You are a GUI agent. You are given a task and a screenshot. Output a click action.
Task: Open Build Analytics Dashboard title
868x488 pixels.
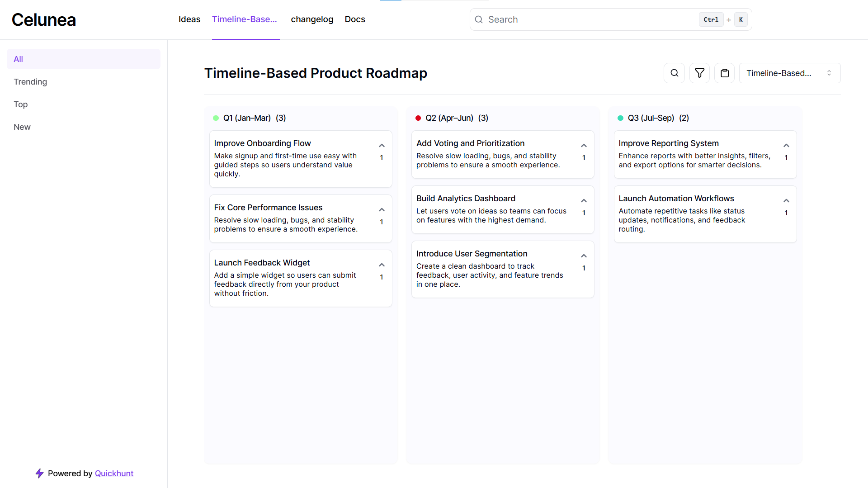pos(466,199)
